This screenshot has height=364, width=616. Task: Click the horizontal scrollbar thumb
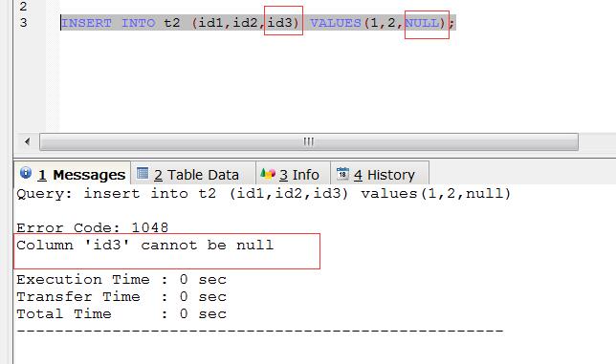click(x=309, y=141)
